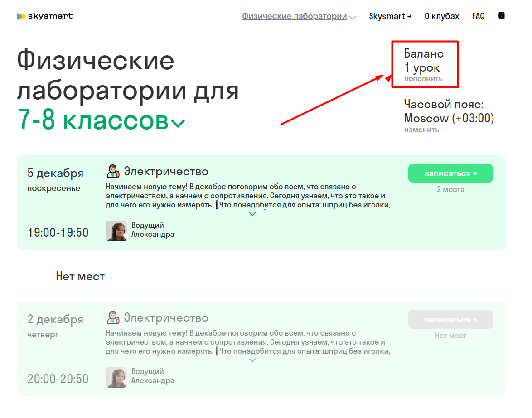This screenshot has width=532, height=418.
Task: Click the 2 места availability label
Action: (x=450, y=189)
